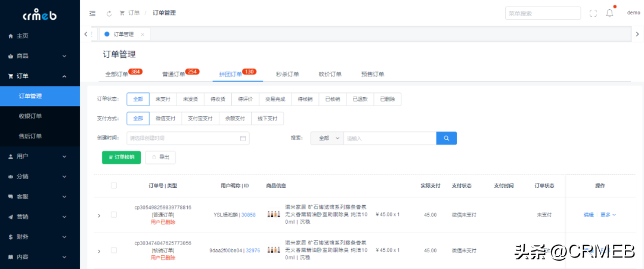Screen dimensions: 644x269
Task: Open 更多 dropdown for order cp305498259839778816
Action: click(x=608, y=214)
